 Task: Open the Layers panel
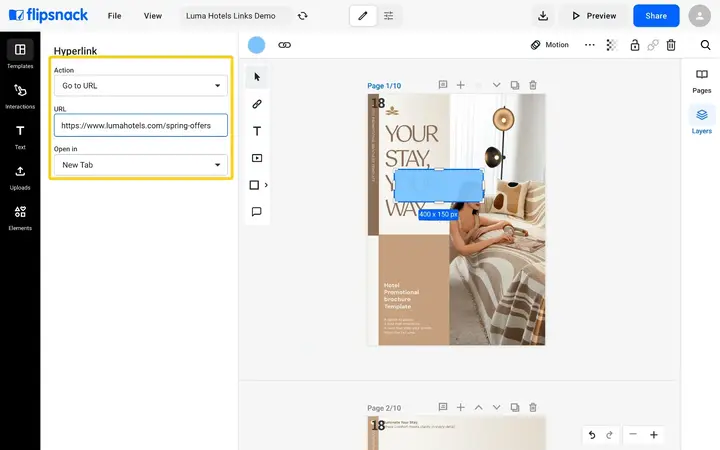701,121
